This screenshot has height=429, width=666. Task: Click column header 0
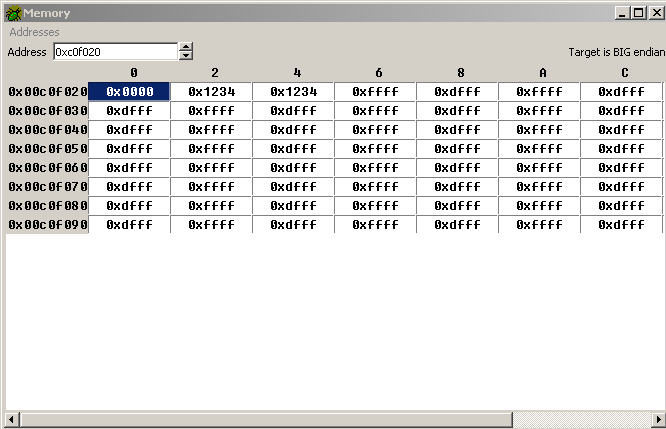(x=134, y=73)
